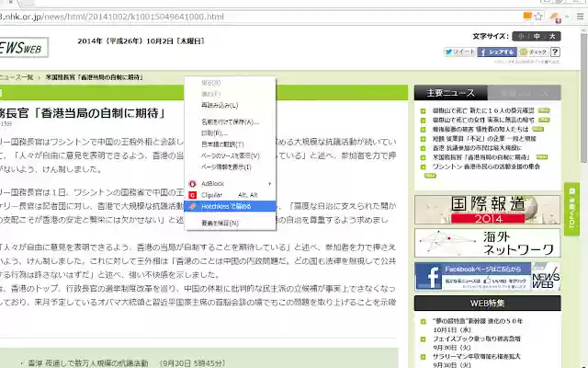Image resolution: width=588 pixels, height=368 pixels.
Task: Open the 海外ネットワーク banner
Action: pos(488,243)
